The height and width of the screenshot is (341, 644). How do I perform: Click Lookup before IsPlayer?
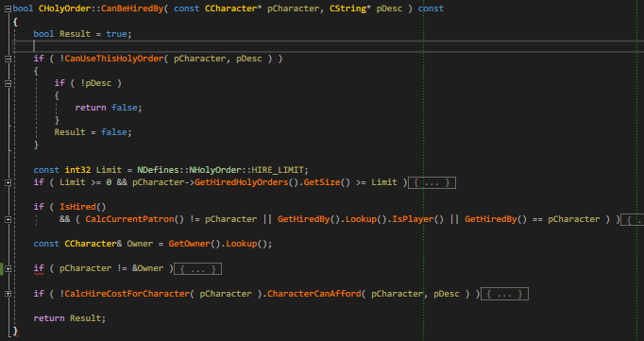pos(361,219)
